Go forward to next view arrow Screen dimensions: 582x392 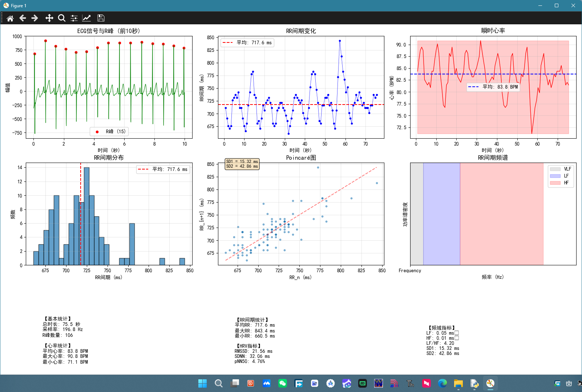click(x=35, y=18)
